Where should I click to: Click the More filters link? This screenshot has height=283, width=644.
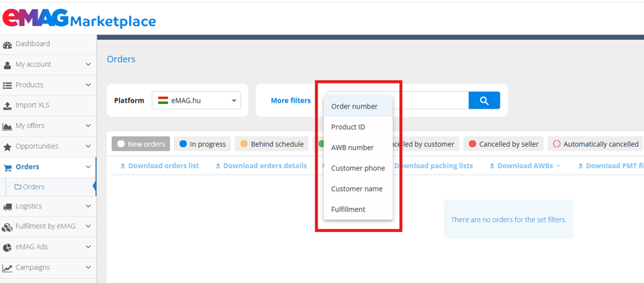click(290, 101)
